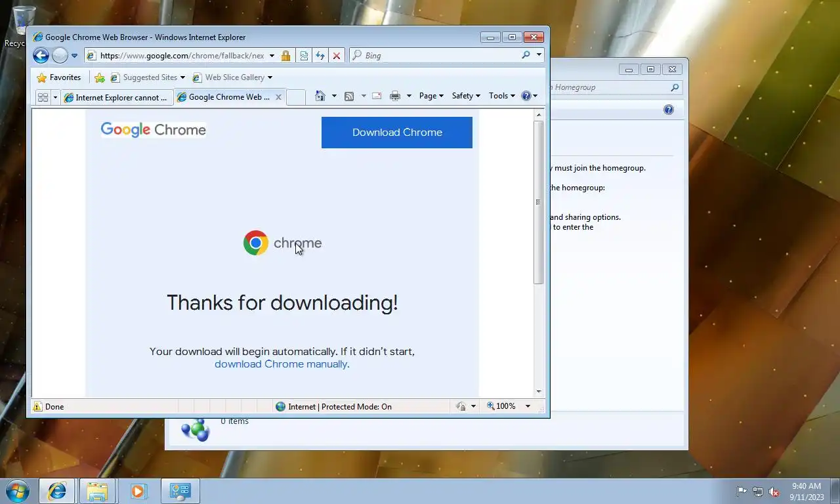Click the Google Chrome logo at top
This screenshot has width=840, height=504.
154,130
